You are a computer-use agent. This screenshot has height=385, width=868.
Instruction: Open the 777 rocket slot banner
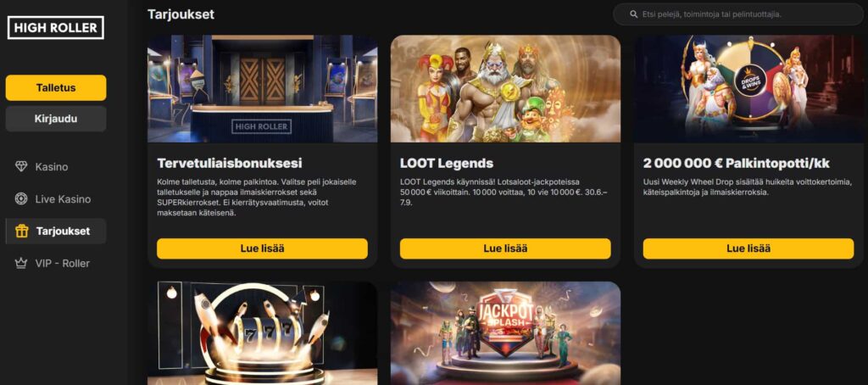263,333
